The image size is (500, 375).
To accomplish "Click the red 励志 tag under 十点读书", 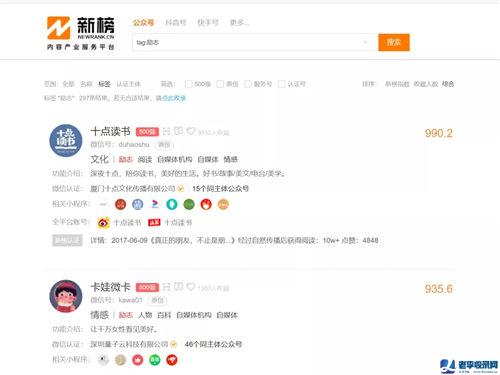I will click(126, 160).
